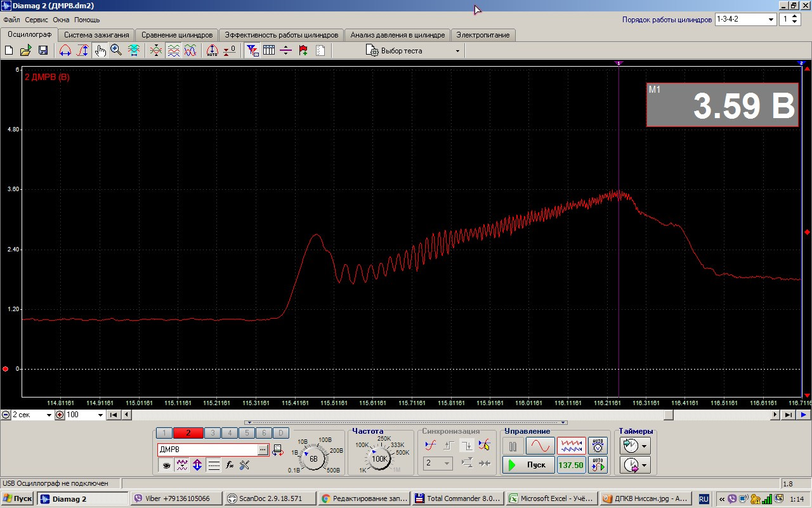Click the overlay waveforms icon
Screen dimensions: 812x508
point(156,50)
